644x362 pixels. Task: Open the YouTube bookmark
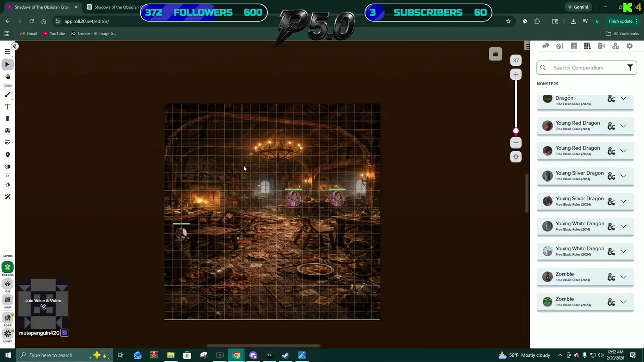[x=54, y=33]
